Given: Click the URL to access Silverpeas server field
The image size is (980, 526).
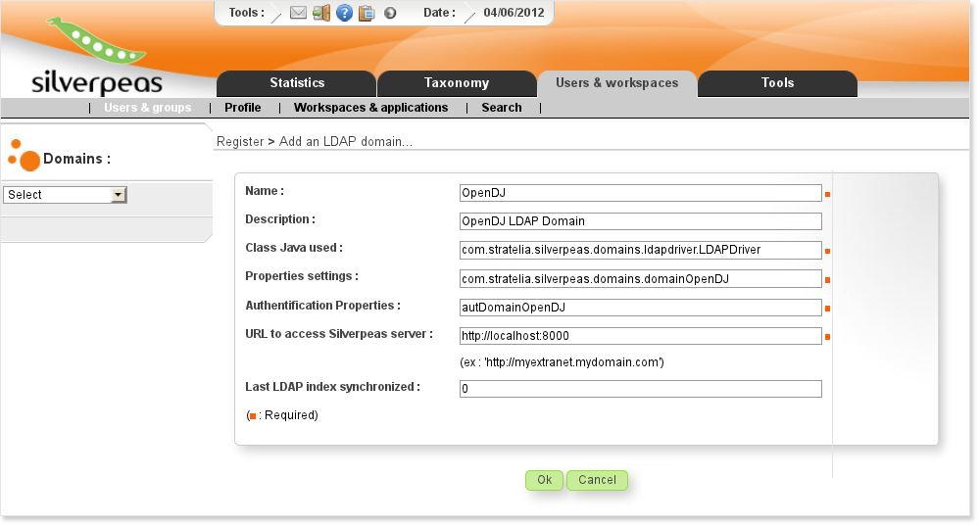Looking at the screenshot, I should pyautogui.click(x=640, y=336).
